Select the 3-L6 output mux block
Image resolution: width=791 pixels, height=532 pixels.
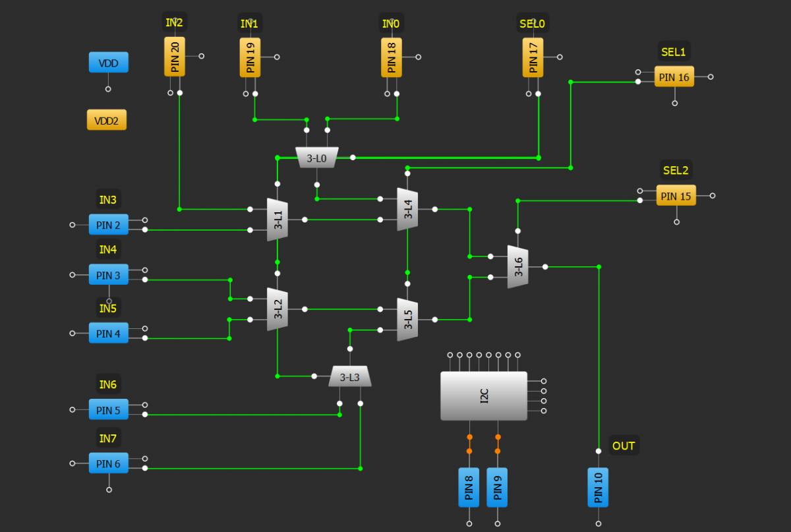[x=517, y=267]
